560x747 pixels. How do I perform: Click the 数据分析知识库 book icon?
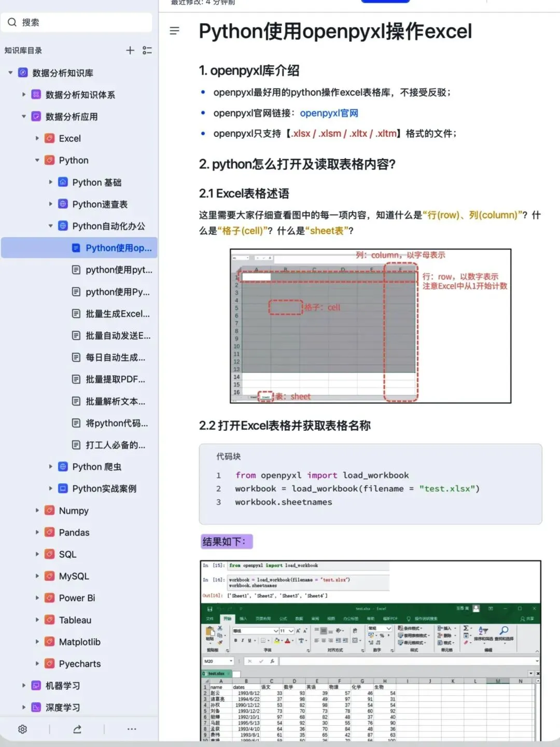tap(23, 73)
